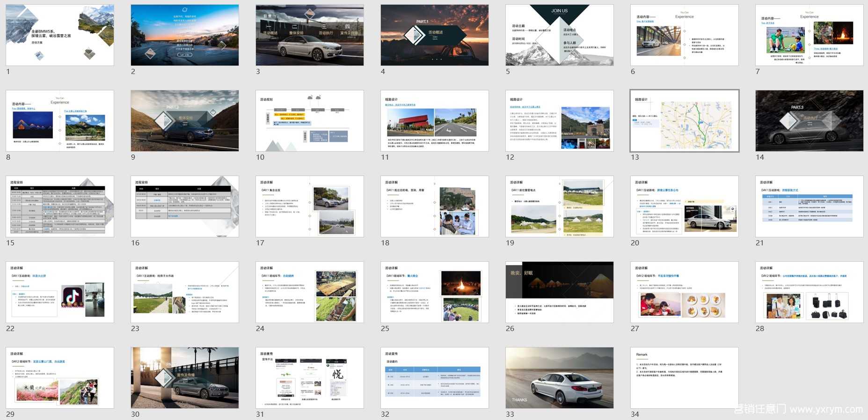Select slide 33, the THANKS closing slide

560,378
